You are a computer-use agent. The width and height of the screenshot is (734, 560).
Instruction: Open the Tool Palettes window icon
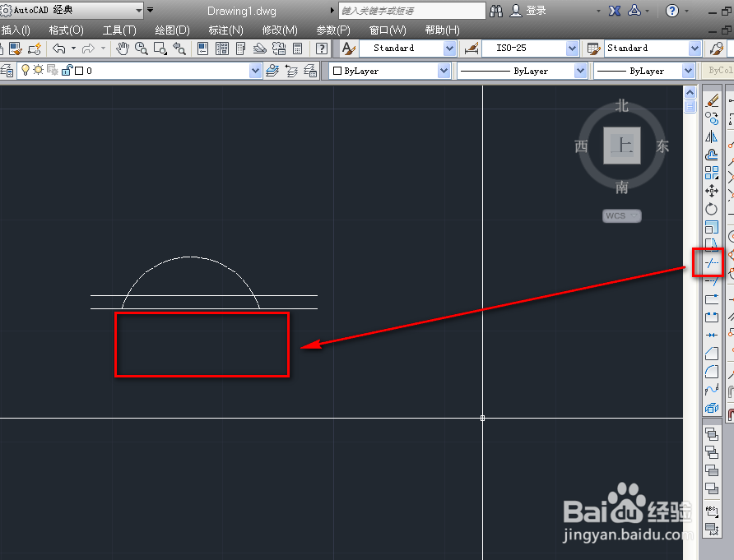240,49
